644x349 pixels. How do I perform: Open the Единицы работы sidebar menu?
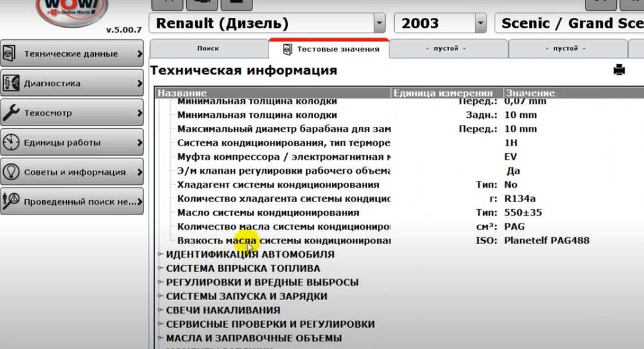[x=72, y=142]
